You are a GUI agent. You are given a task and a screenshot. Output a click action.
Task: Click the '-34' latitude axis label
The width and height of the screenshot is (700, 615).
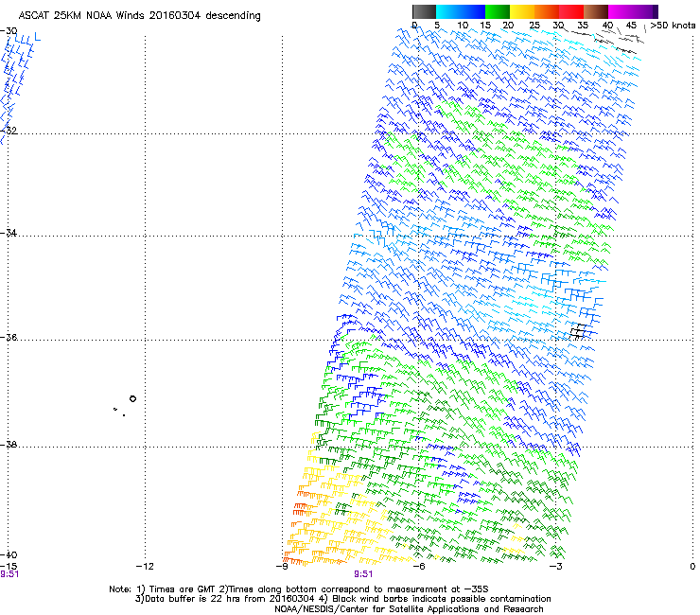tap(9, 233)
